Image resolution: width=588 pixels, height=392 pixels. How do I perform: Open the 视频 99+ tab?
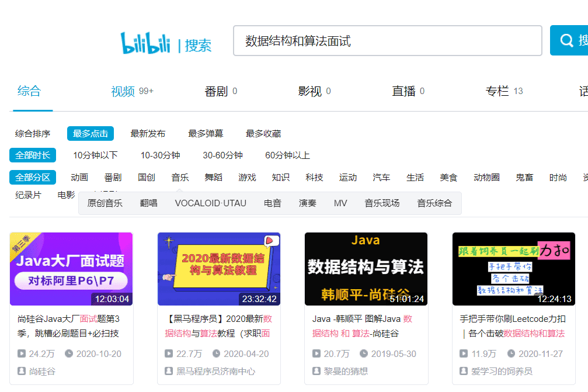[132, 91]
